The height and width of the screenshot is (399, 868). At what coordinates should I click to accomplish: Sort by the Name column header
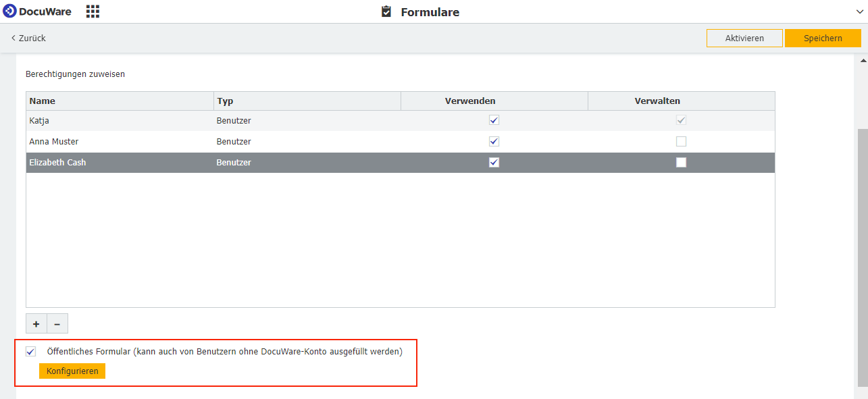click(120, 101)
